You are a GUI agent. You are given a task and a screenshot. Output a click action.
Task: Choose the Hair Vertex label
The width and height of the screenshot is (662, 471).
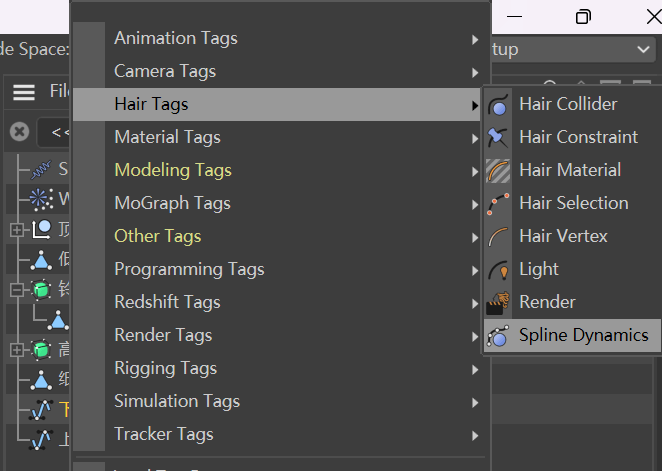tap(563, 236)
